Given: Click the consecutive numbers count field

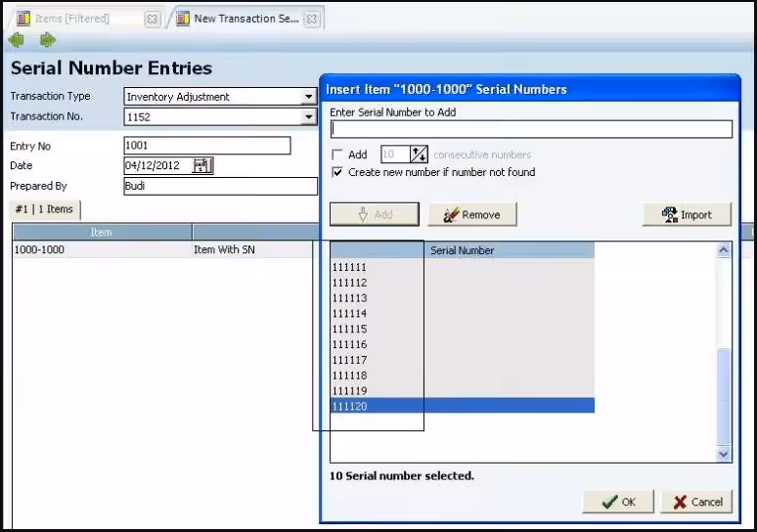Looking at the screenshot, I should (x=395, y=155).
